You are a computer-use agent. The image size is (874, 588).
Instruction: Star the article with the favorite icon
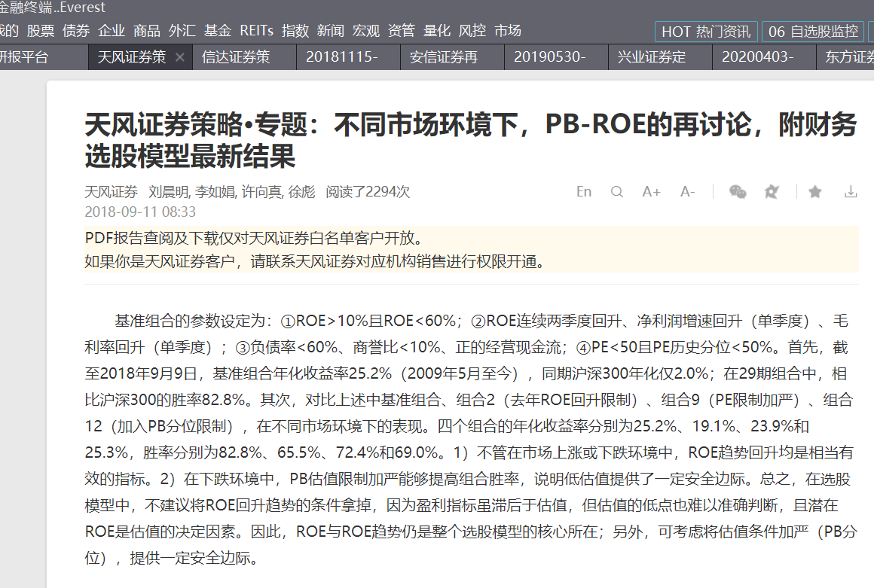(x=814, y=193)
